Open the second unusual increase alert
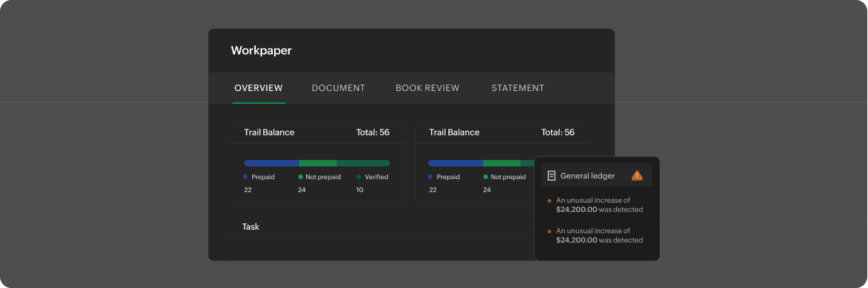This screenshot has height=288, width=868. click(x=599, y=235)
